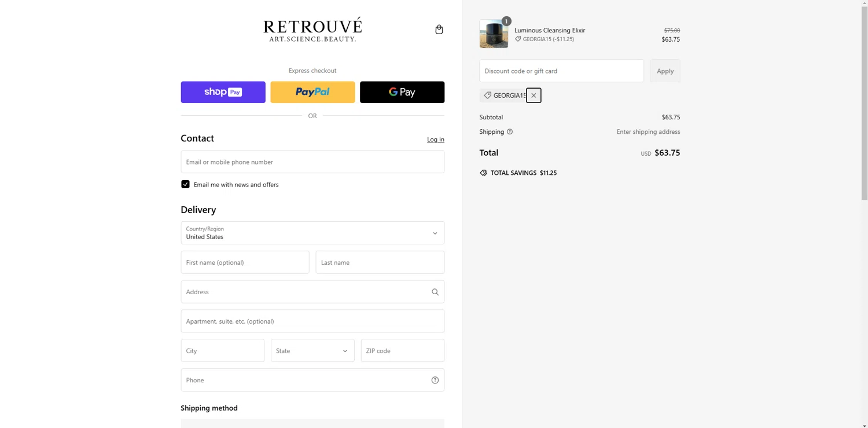Click the Last name field
This screenshot has width=868, height=428.
tap(380, 262)
